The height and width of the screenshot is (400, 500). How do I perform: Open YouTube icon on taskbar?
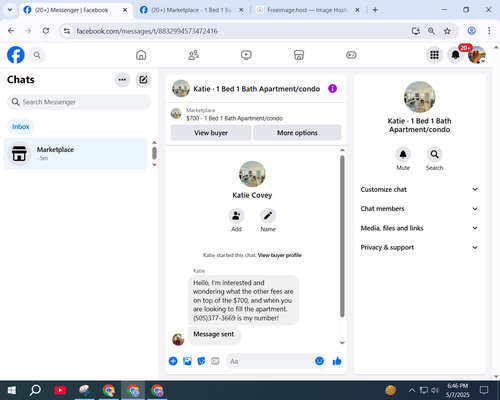click(60, 390)
